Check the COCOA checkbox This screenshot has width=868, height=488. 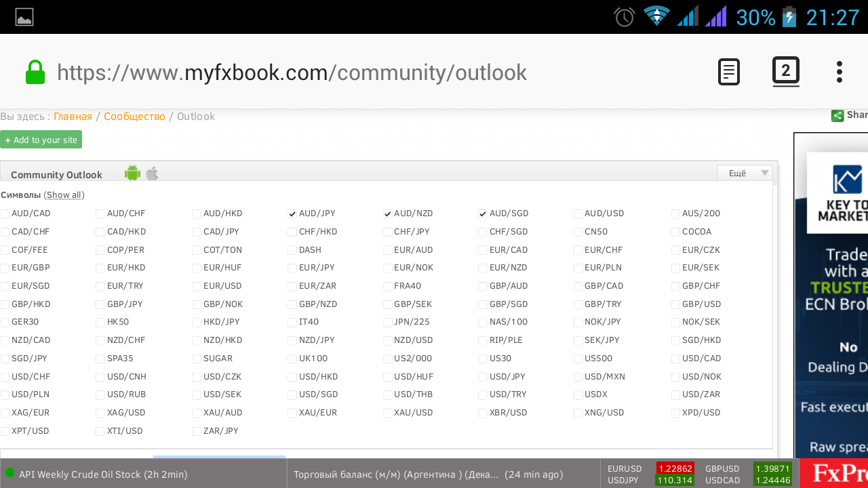[675, 232]
